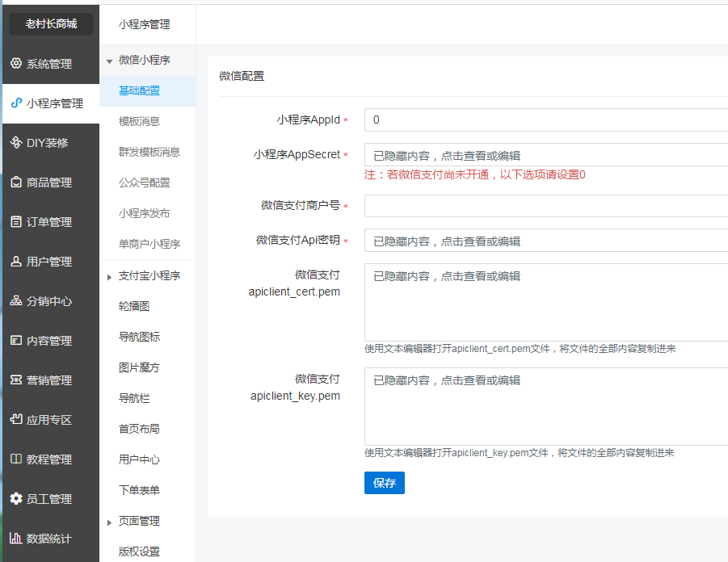Click the 用户管理 person icon

[16, 262]
